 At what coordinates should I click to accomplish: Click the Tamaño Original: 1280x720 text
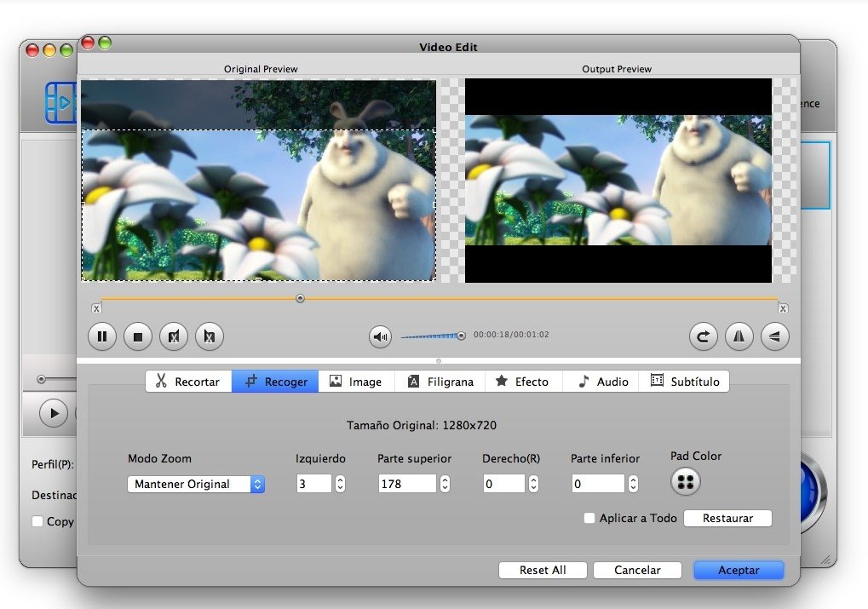(422, 425)
